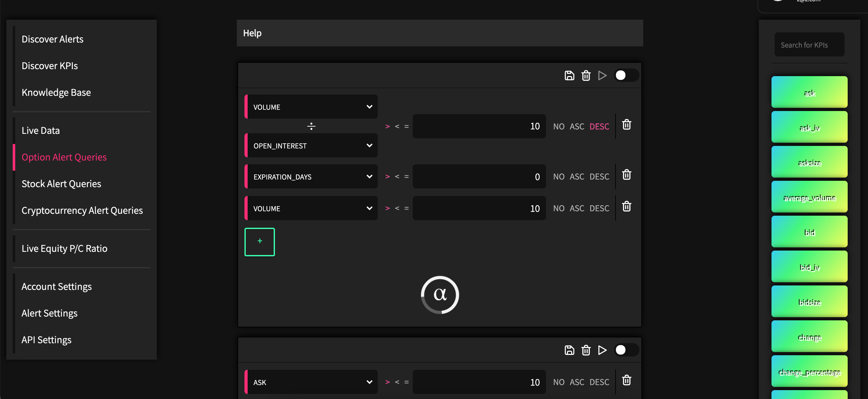Save the query card containing ASK

[x=569, y=350]
